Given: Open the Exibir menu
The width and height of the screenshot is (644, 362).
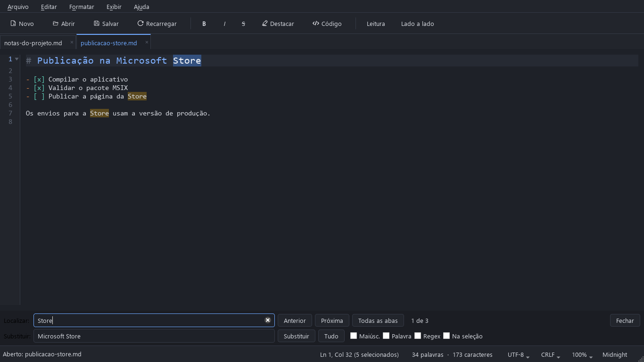Looking at the screenshot, I should coord(114,7).
